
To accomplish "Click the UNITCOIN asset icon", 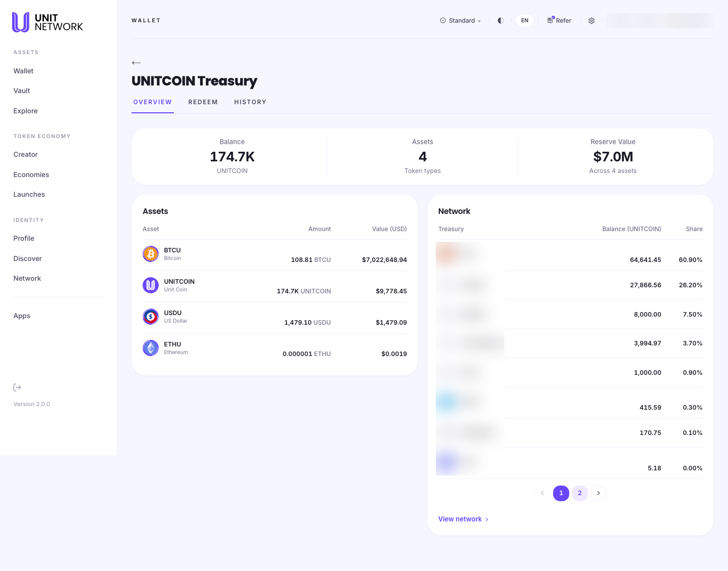I will (x=151, y=285).
